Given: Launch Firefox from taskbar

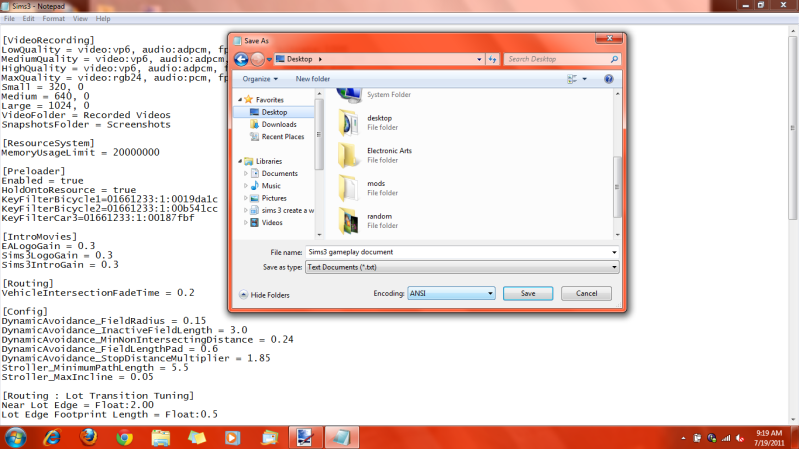Looking at the screenshot, I should pos(88,437).
